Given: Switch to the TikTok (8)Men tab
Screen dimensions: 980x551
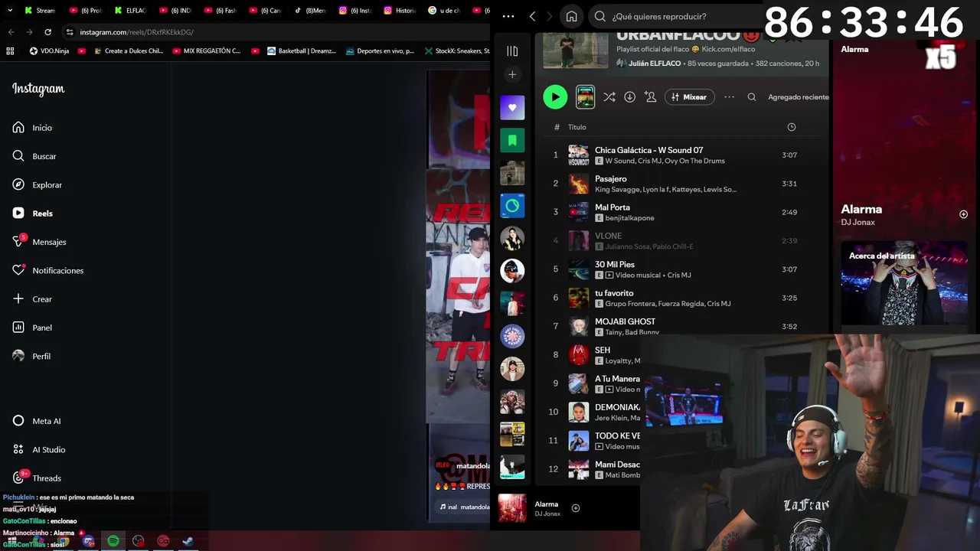Looking at the screenshot, I should [x=310, y=11].
